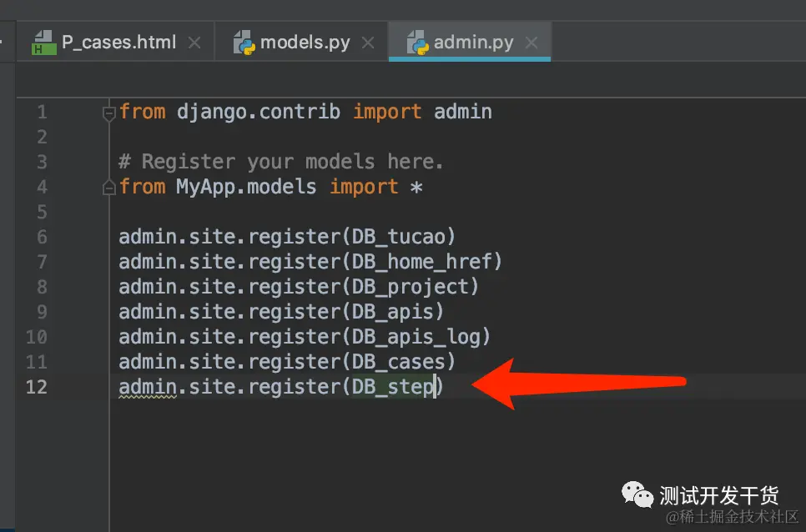Click the HTML file icon on P_cases.html tab
The image size is (806, 532).
(44, 43)
